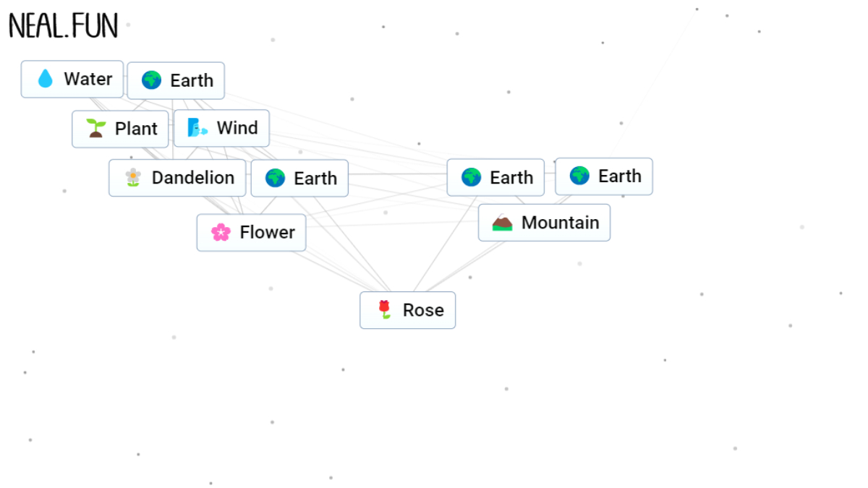Select the white blossom icon on the Dandelion card
The height and width of the screenshot is (488, 868).
click(x=133, y=178)
